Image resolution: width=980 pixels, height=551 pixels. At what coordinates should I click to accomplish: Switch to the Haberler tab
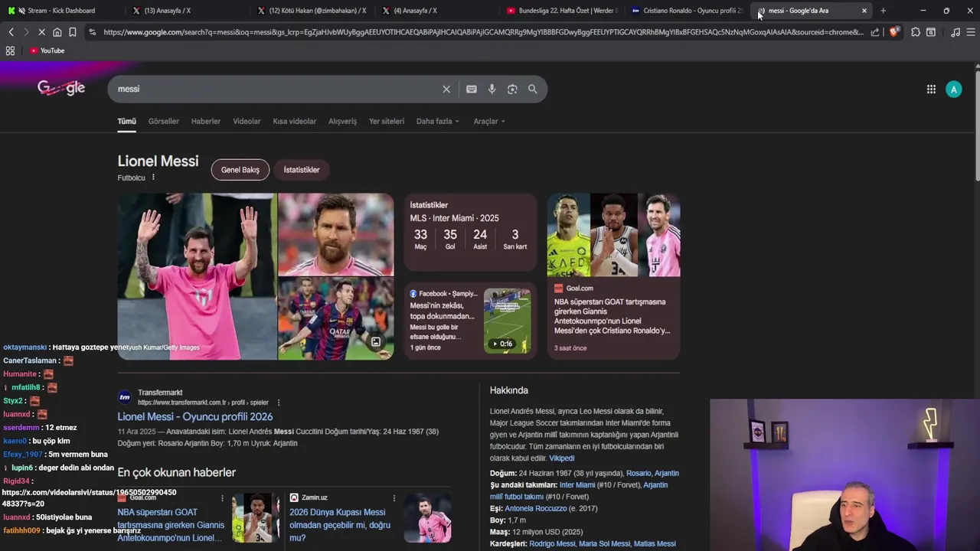[x=205, y=121]
